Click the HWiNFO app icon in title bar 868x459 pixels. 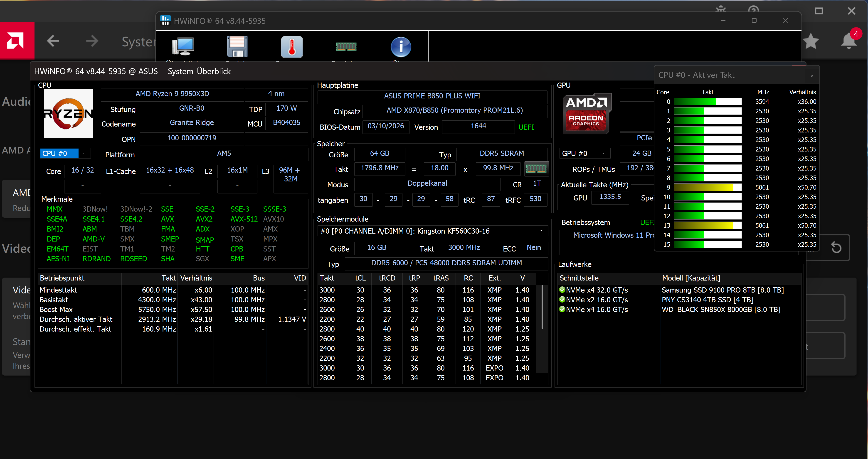tap(165, 21)
